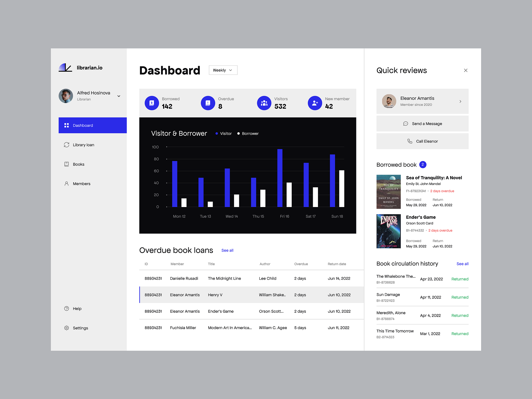
Task: Select the Dashboard sidebar icon
Action: click(x=67, y=125)
